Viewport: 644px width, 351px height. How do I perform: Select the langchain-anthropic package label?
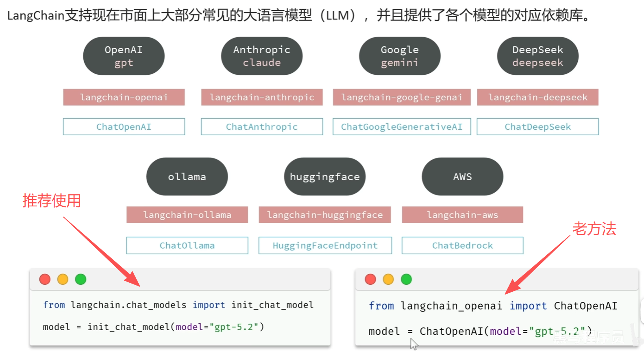262,97
